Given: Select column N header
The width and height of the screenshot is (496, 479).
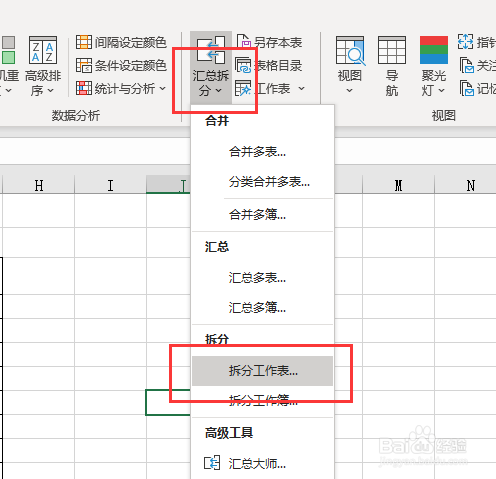Looking at the screenshot, I should 470,185.
